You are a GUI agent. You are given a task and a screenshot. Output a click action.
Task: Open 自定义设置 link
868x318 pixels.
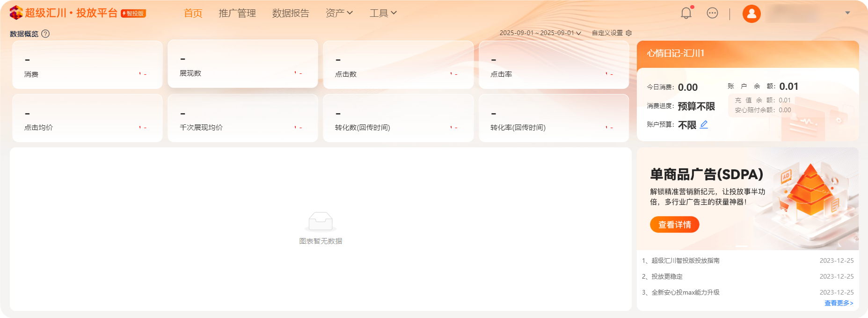pos(607,33)
